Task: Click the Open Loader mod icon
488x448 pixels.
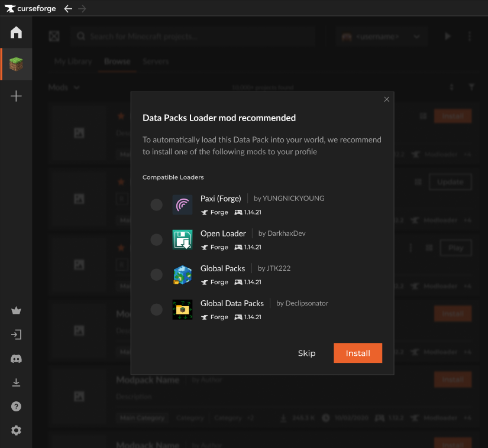Action: click(182, 240)
